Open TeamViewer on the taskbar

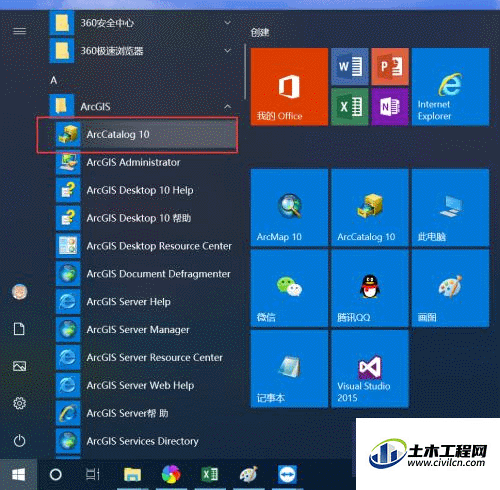[287, 475]
